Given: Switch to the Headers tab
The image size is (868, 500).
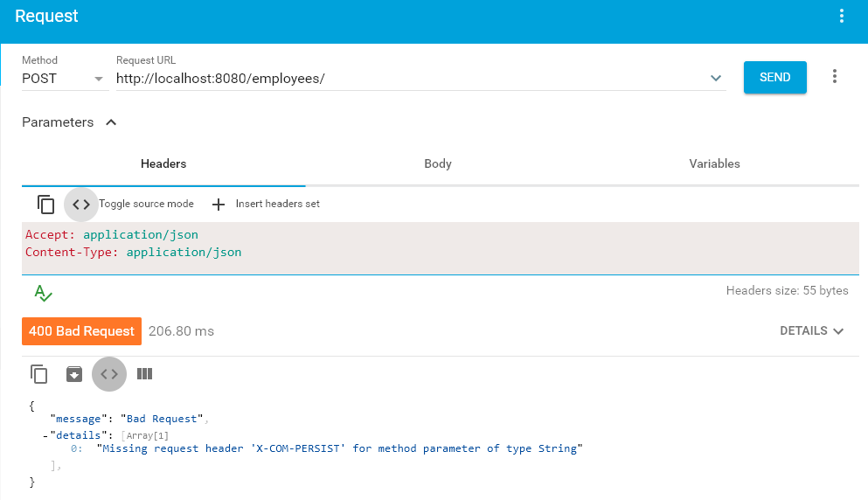Looking at the screenshot, I should tap(163, 163).
